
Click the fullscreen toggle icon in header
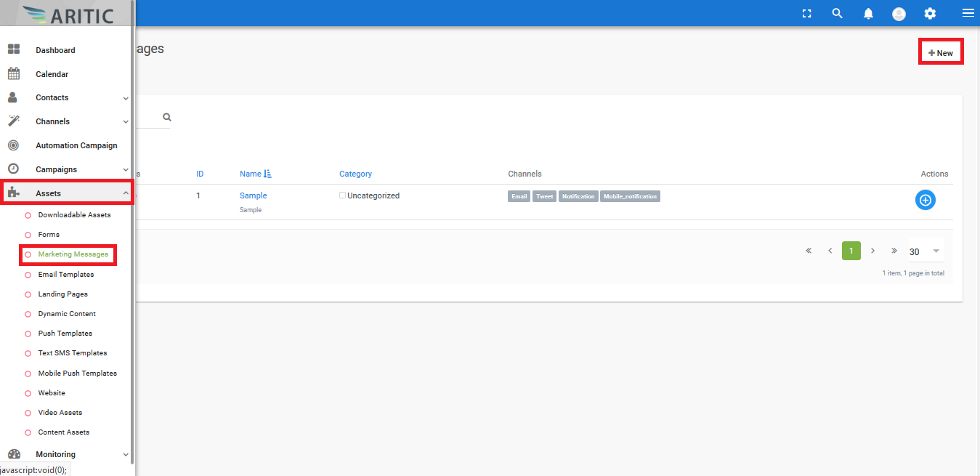pyautogui.click(x=806, y=14)
